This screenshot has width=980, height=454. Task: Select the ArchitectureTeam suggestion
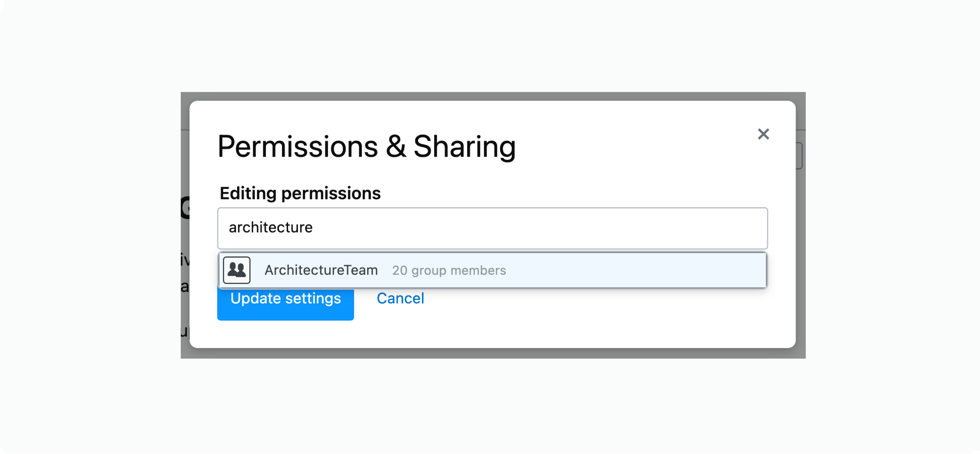[493, 270]
